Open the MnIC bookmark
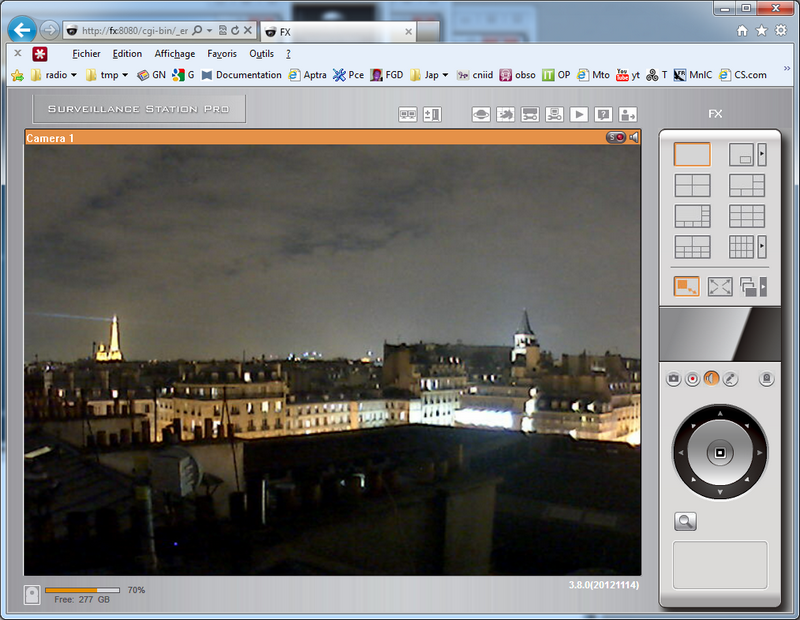The image size is (800, 620). click(x=692, y=75)
